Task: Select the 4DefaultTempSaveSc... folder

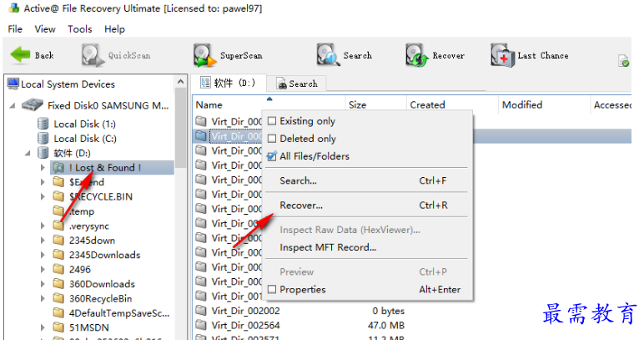Action: pyautogui.click(x=118, y=313)
